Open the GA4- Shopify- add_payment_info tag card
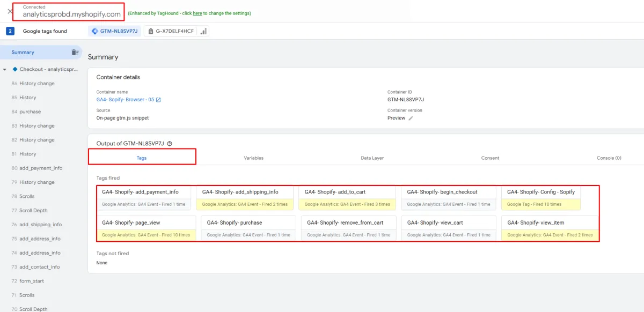Viewport: 644px width, 312px height. pos(144,198)
